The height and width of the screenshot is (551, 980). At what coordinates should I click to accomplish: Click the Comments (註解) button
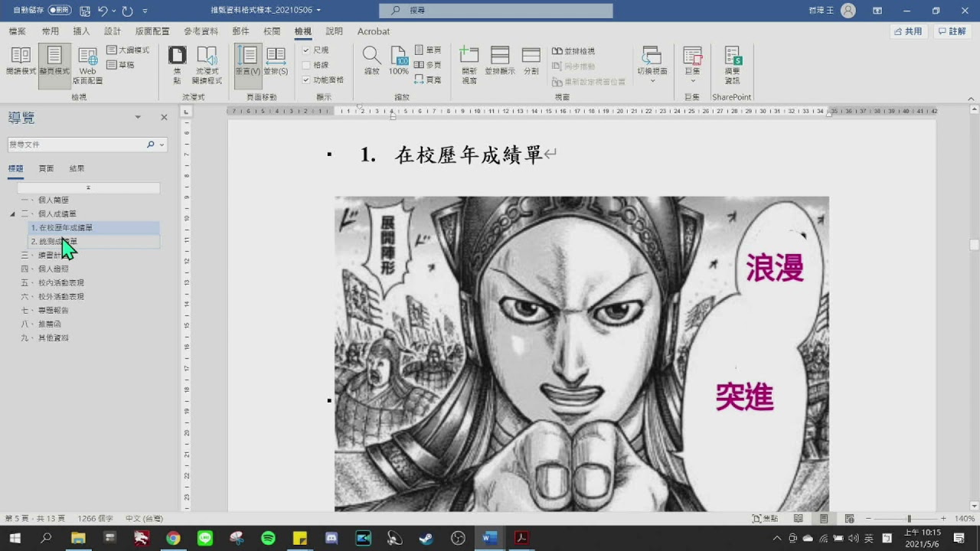point(952,31)
